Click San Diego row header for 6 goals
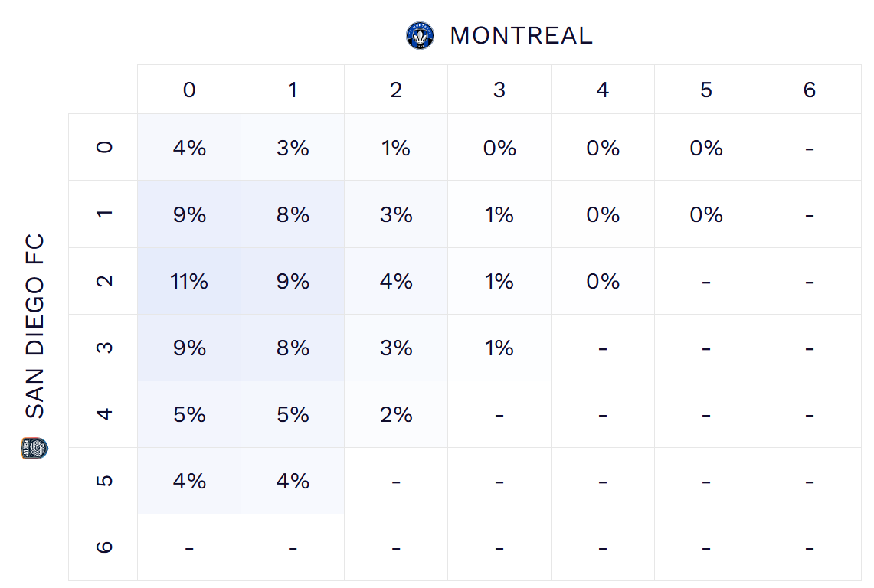Screen dimensions: 874x588 (x=104, y=547)
